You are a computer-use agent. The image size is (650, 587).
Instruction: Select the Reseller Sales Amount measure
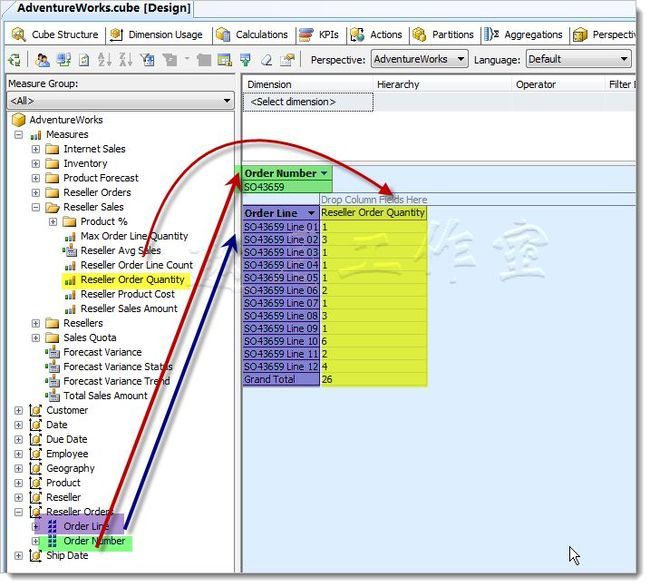pos(129,309)
